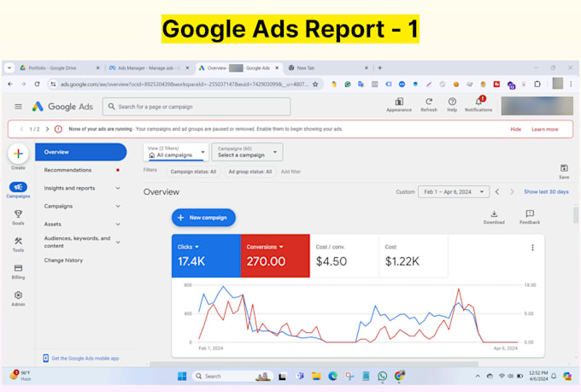Click the Create plus button
Image resolution: width=581 pixels, height=392 pixels.
[x=18, y=154]
